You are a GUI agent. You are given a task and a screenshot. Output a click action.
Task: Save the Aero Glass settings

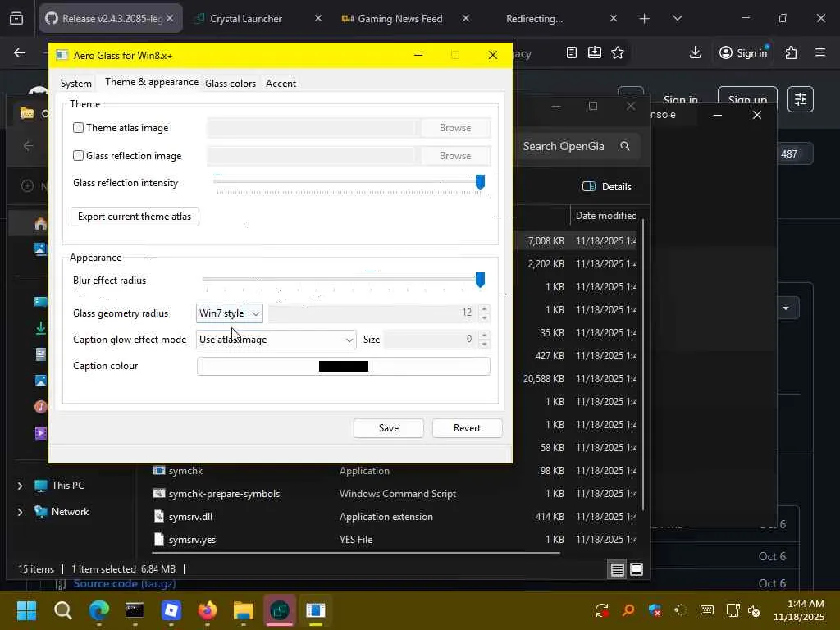click(x=388, y=428)
